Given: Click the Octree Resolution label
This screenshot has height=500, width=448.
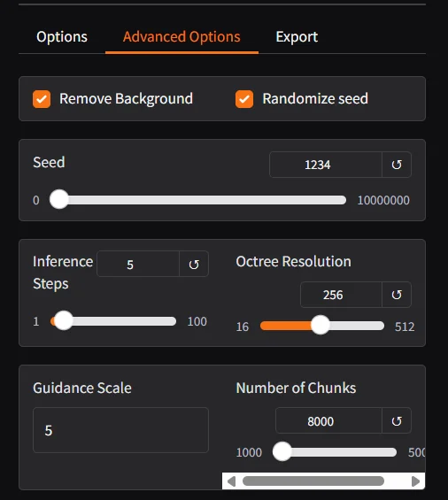Looking at the screenshot, I should (293, 261).
